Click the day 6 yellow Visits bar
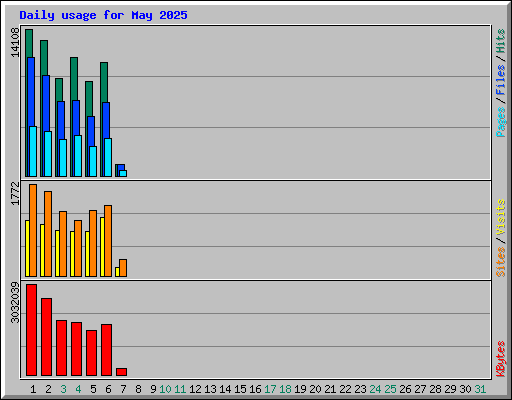Screen dimensions: 512x400 click(102, 247)
